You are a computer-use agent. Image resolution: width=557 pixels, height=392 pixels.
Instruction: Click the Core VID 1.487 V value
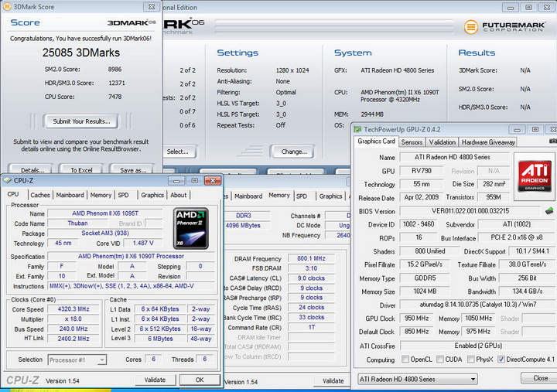point(143,244)
